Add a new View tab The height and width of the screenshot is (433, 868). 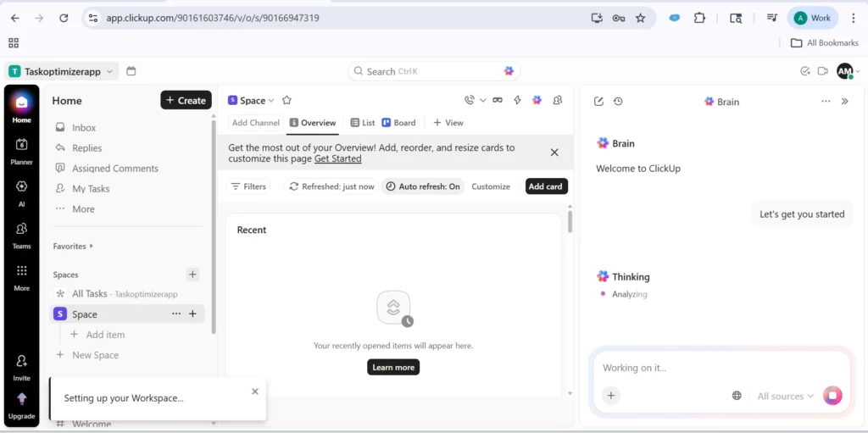pos(448,123)
